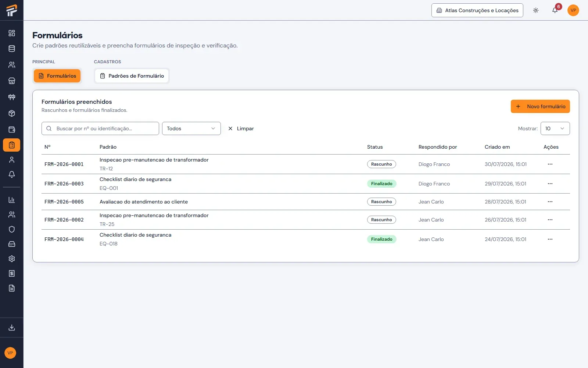Viewport: 588px width, 368px height.
Task: Open the shield icon in sidebar
Action: pos(12,229)
